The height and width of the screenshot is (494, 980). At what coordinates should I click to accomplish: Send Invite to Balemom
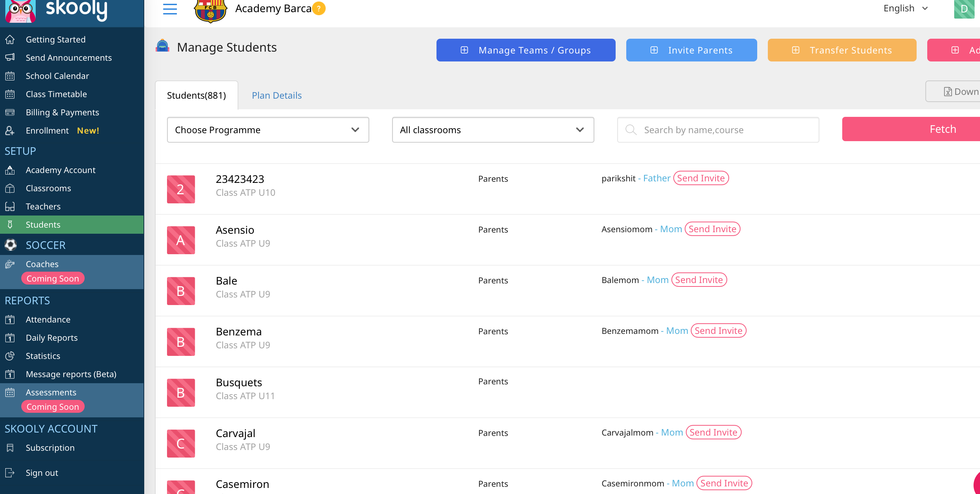[699, 280]
